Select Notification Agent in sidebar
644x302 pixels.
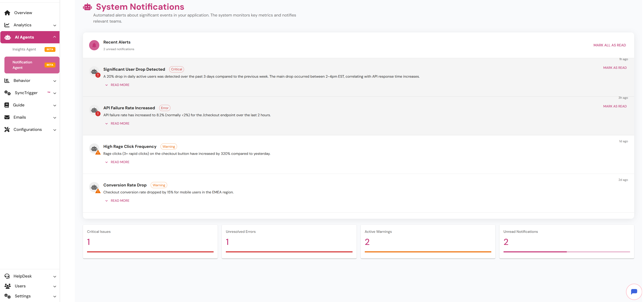pyautogui.click(x=22, y=65)
